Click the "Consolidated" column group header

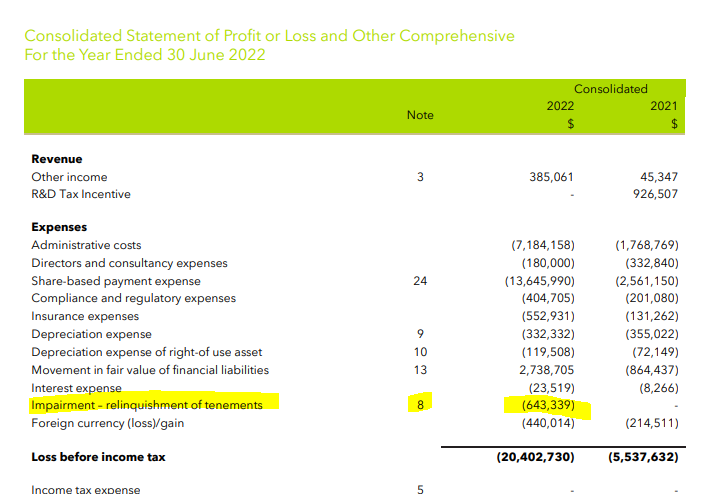(610, 89)
